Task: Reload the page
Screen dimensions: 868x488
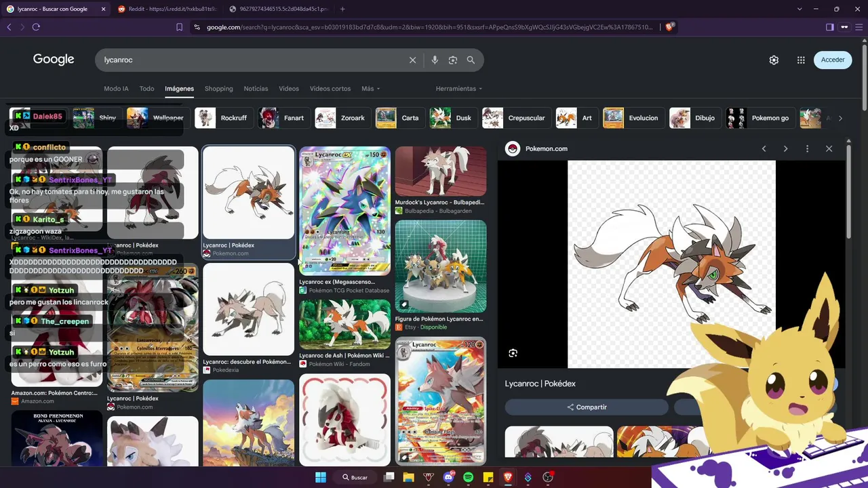Action: click(36, 27)
